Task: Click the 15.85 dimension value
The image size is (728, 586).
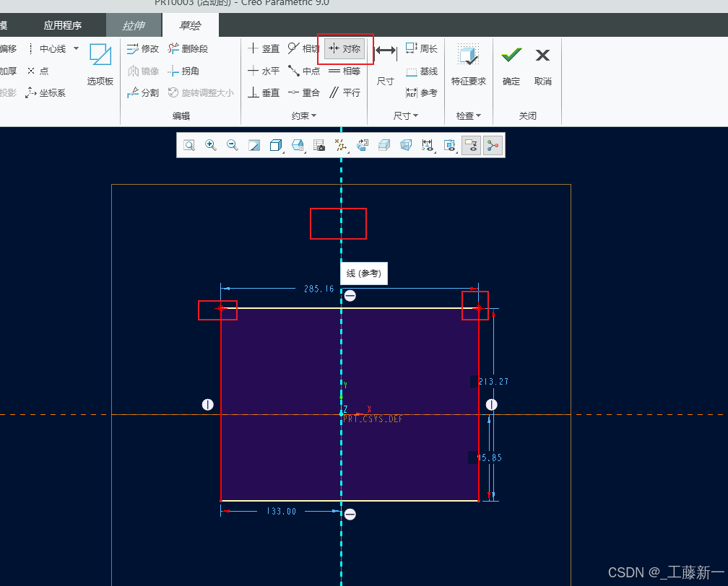Action: [489, 458]
